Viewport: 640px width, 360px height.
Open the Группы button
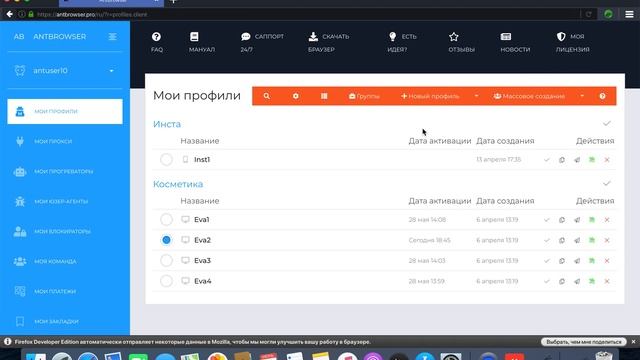(x=364, y=96)
